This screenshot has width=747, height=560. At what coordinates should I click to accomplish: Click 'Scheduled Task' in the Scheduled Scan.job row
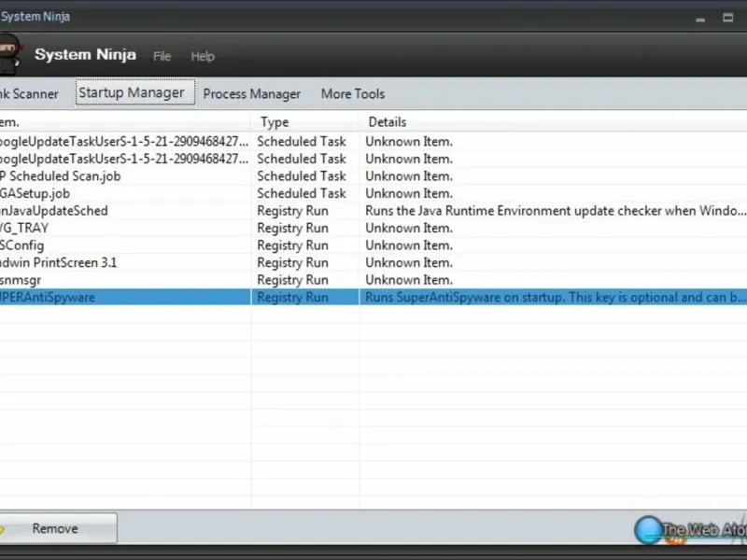302,176
